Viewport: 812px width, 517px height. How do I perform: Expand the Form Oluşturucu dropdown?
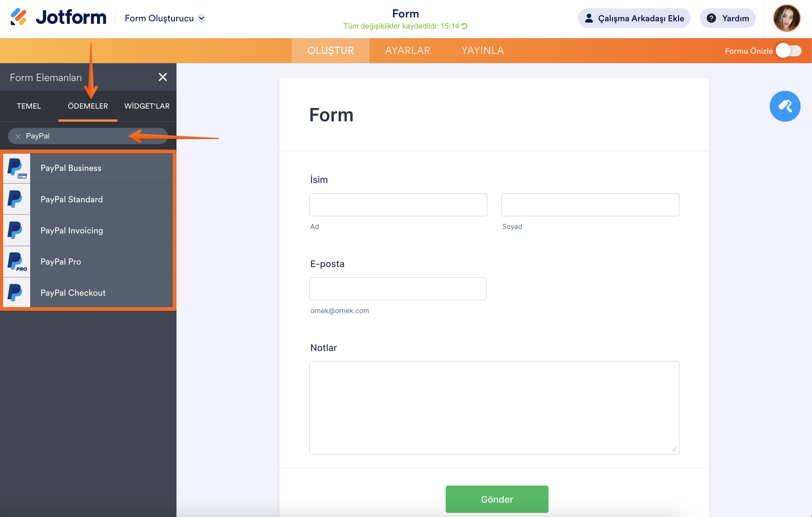(201, 18)
